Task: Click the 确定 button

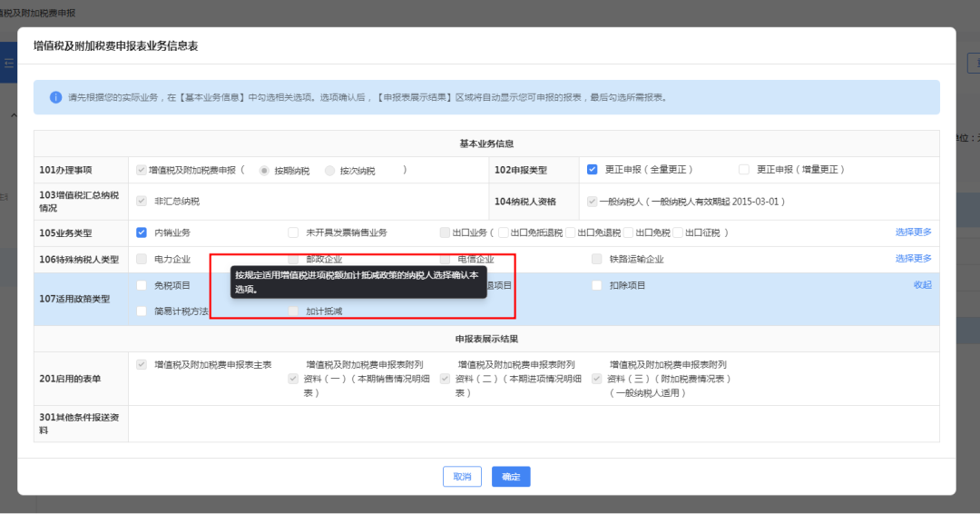Action: coord(511,477)
